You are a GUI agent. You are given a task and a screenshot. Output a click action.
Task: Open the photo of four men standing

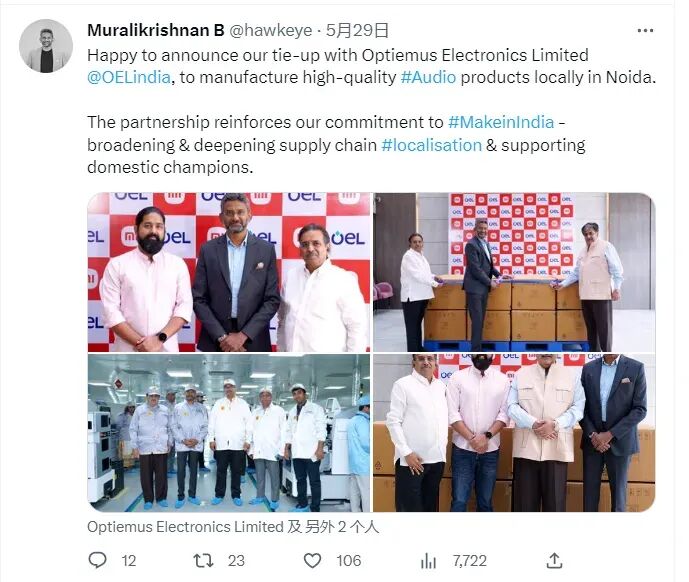pyautogui.click(x=514, y=433)
